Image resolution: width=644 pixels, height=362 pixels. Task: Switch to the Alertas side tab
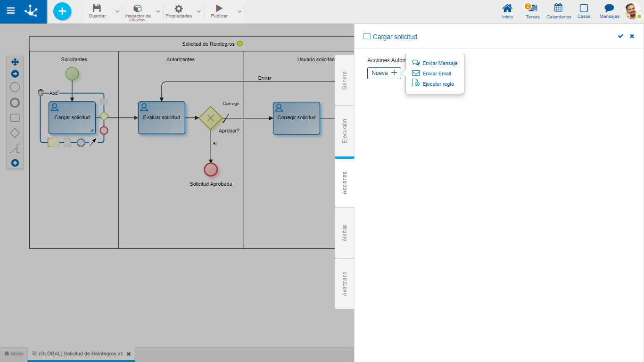tap(345, 233)
